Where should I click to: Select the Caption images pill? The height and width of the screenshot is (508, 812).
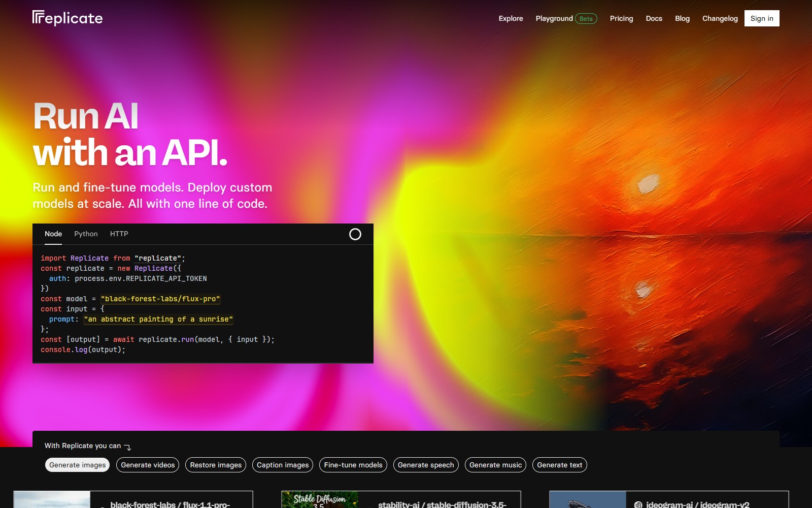[283, 465]
